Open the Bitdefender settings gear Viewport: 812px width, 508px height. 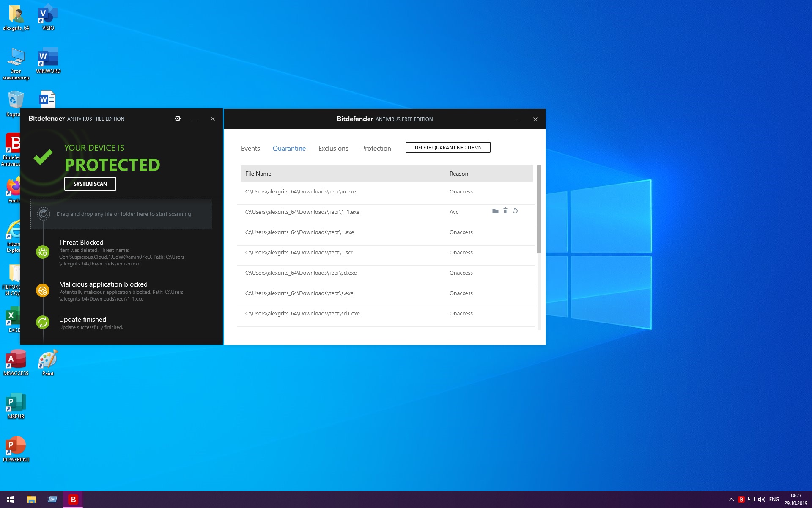[x=178, y=119]
